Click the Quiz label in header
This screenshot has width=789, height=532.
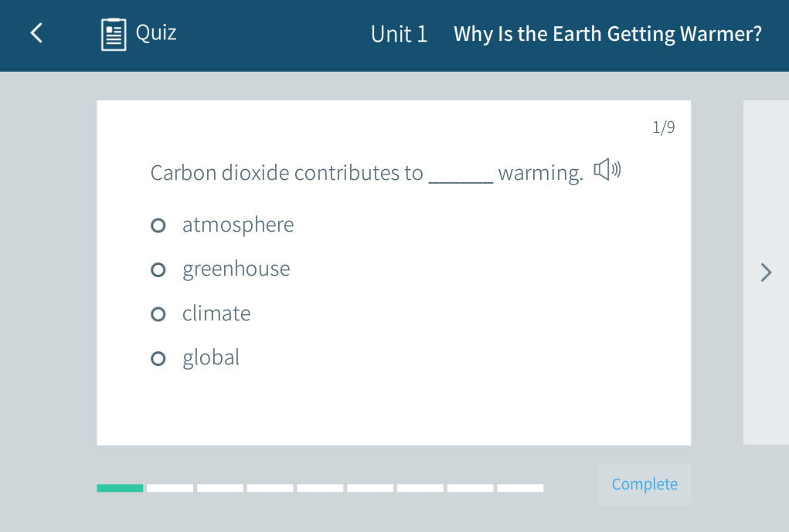pos(156,32)
